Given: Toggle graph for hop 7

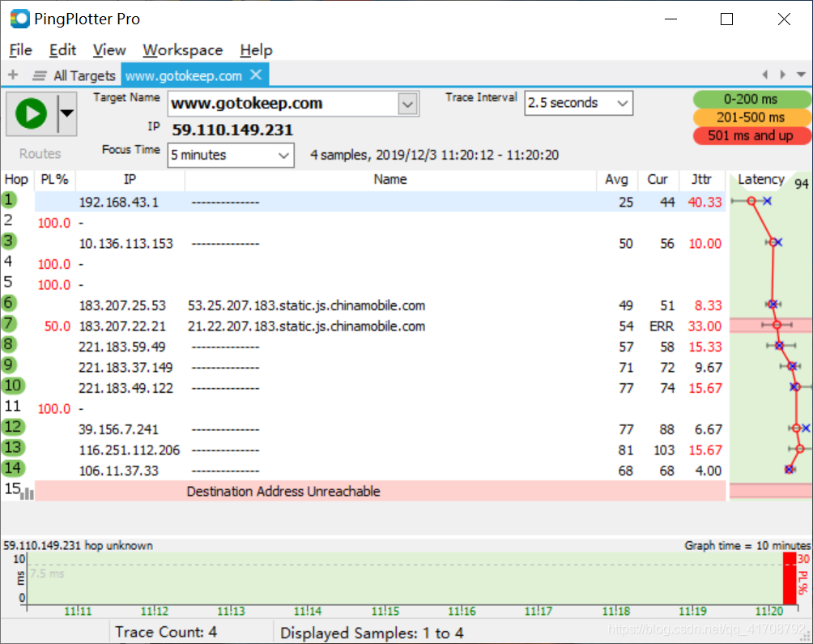Looking at the screenshot, I should pos(9,323).
